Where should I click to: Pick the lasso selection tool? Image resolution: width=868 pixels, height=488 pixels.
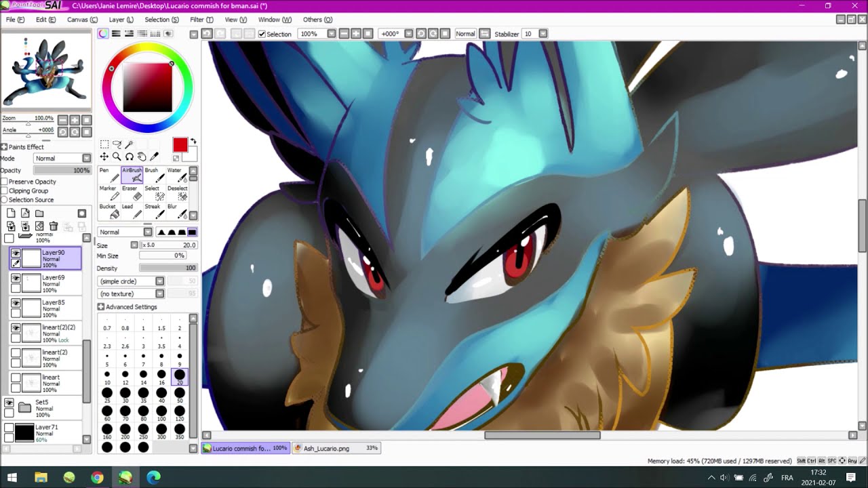pos(117,144)
